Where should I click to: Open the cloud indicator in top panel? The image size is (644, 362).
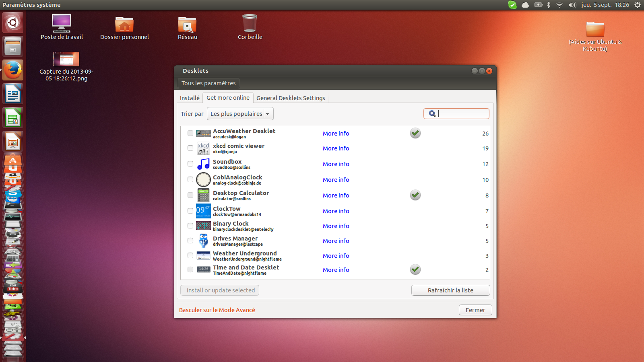pos(525,5)
